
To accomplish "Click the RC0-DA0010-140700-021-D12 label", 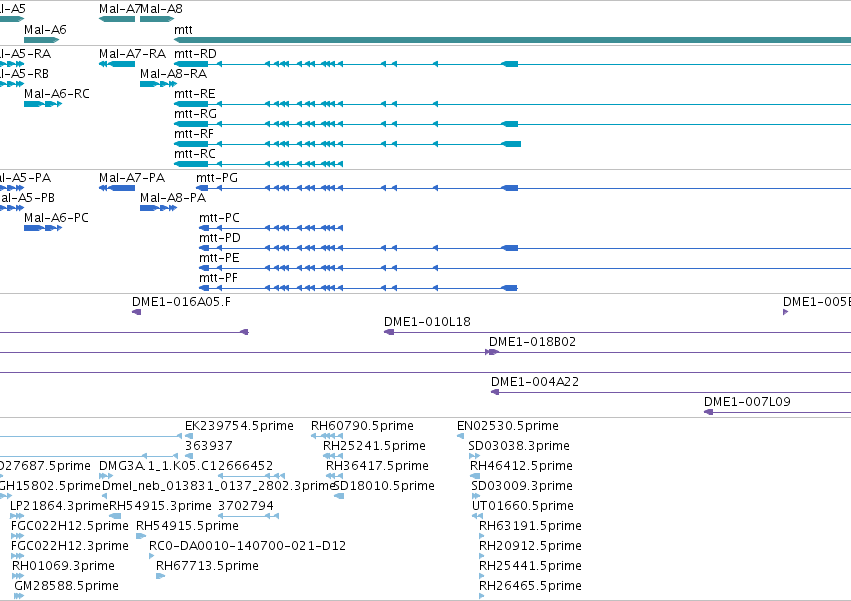I will [x=247, y=546].
